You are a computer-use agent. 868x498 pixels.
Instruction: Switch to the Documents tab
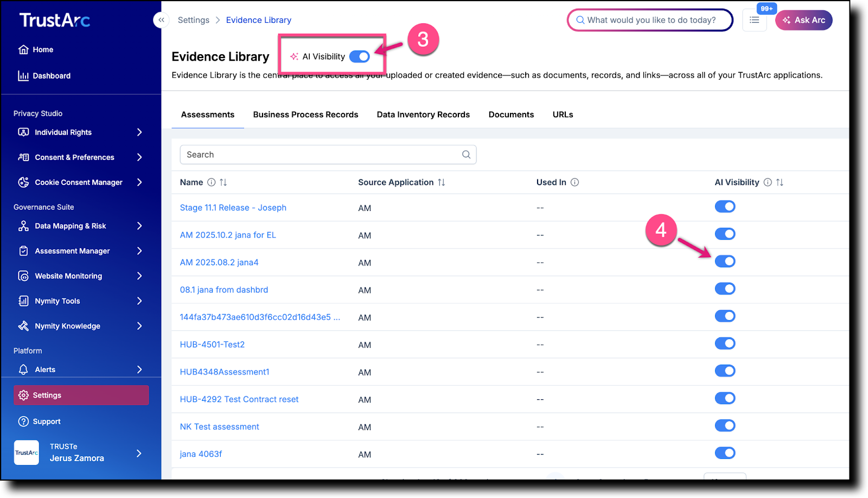point(511,114)
